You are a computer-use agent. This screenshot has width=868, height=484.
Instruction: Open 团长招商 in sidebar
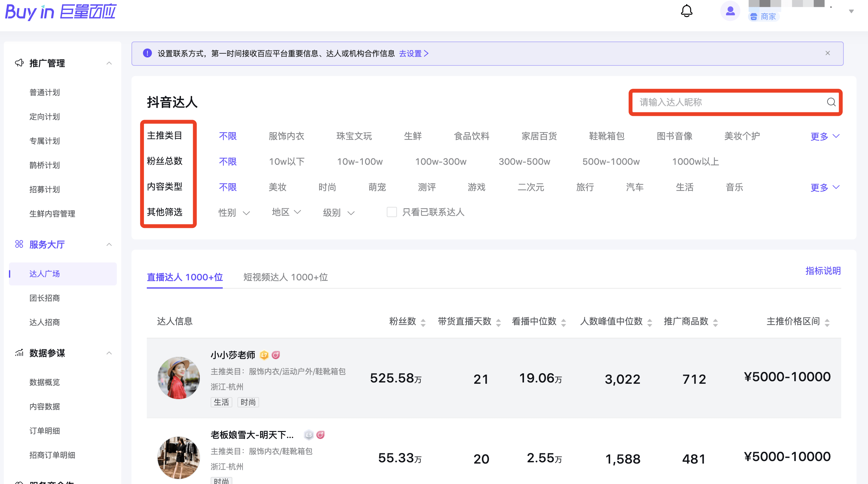(x=44, y=298)
